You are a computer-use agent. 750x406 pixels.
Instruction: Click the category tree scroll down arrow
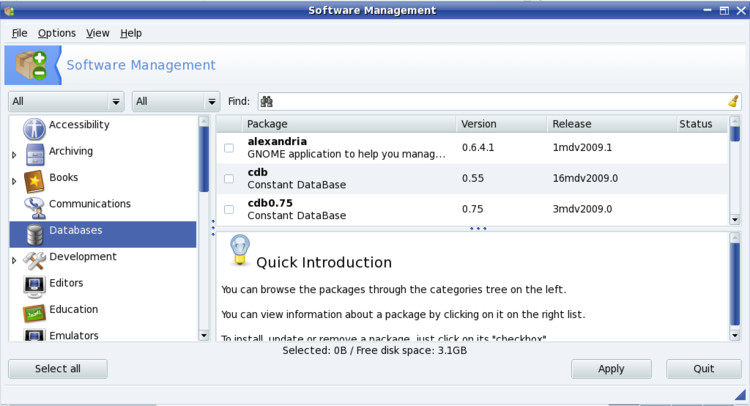204,335
